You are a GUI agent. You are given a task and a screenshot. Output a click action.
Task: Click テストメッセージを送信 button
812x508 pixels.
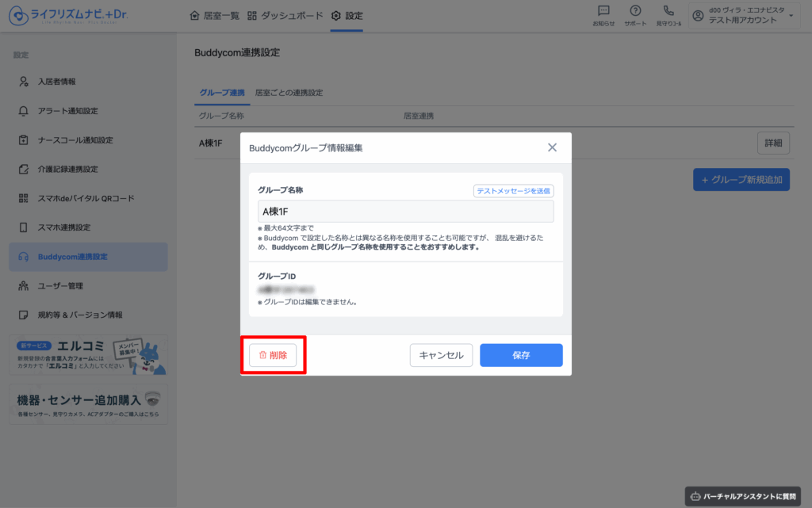[513, 191]
